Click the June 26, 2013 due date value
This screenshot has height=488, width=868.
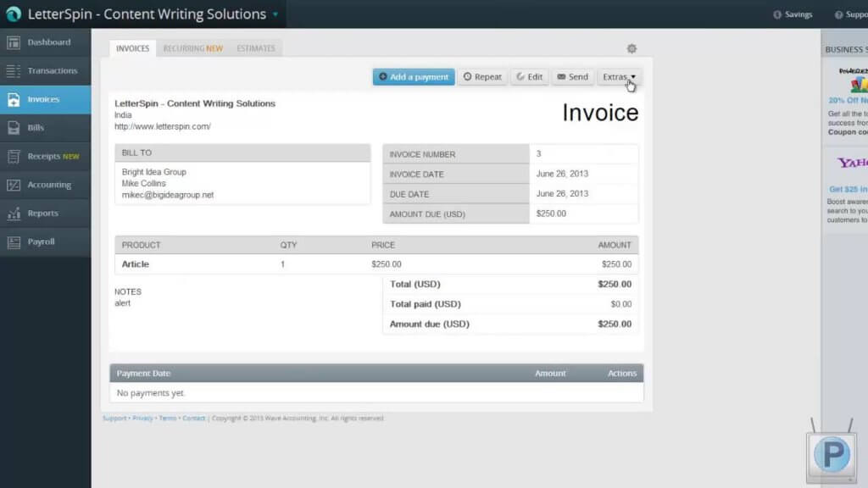tap(563, 194)
